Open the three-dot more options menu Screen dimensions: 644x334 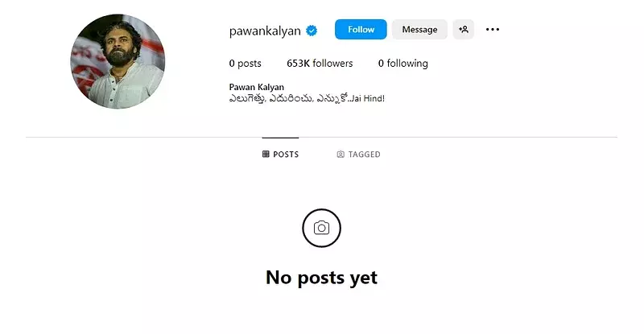tap(493, 30)
